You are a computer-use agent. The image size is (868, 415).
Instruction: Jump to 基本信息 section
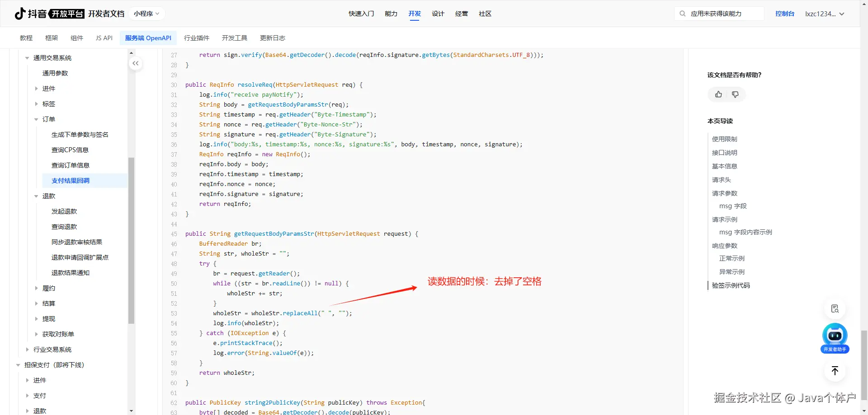pyautogui.click(x=725, y=166)
